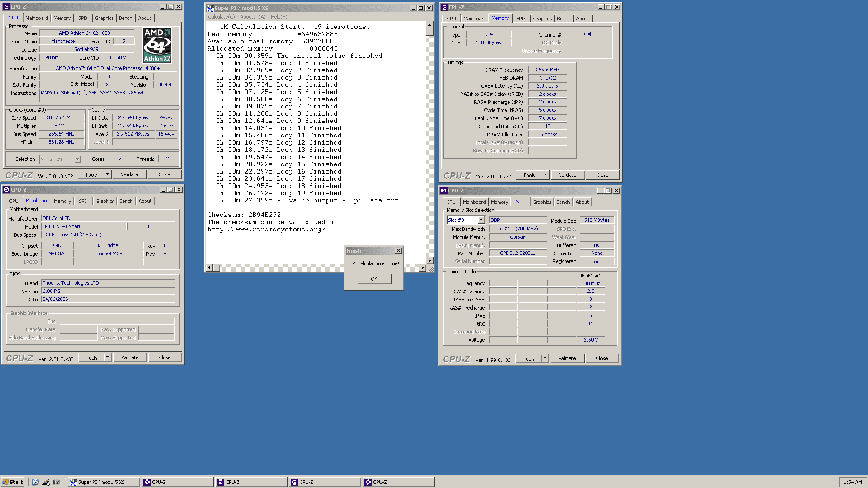Click the Multiplier value x 12.0
The image size is (868, 488).
click(x=61, y=126)
